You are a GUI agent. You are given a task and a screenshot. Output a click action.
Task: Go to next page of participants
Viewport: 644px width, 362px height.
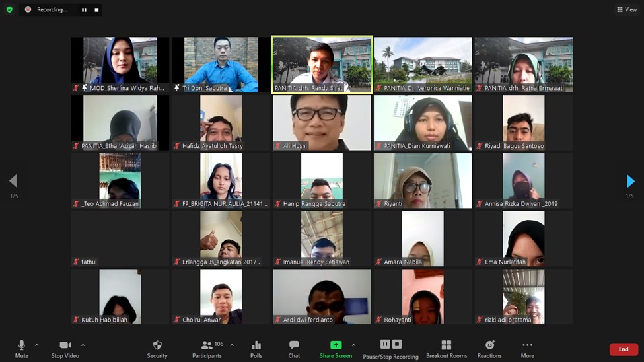coord(630,181)
